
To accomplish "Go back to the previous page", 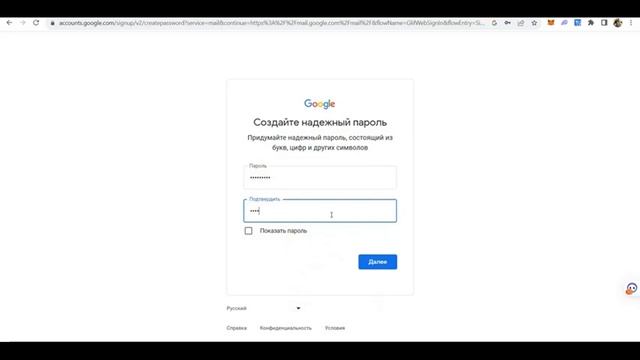I will [x=9, y=23].
